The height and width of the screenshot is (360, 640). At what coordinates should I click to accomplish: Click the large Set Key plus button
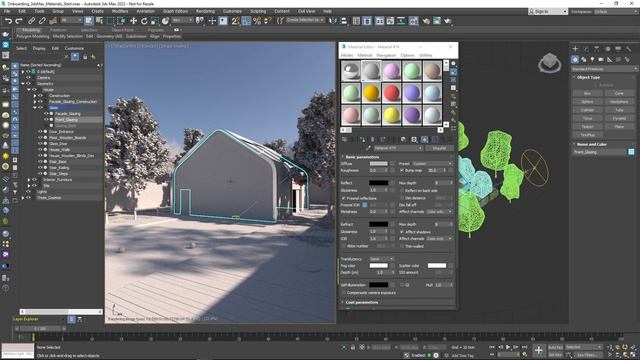(x=538, y=350)
